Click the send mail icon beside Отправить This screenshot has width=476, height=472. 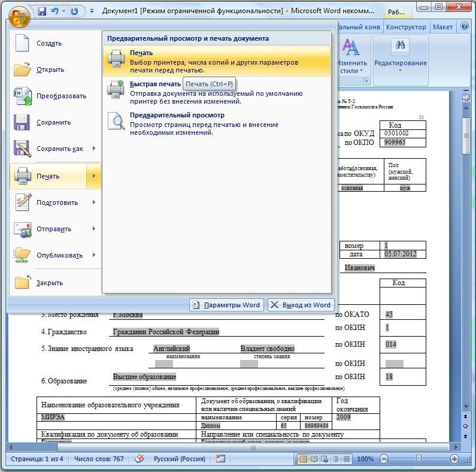coord(23,229)
